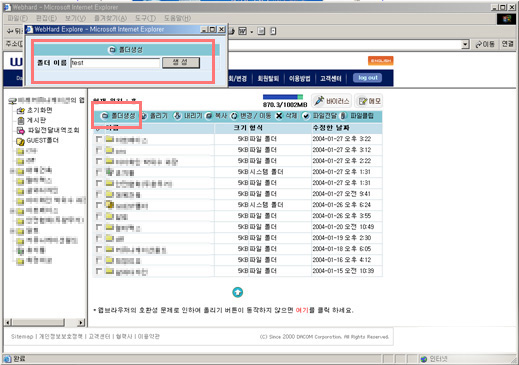The height and width of the screenshot is (365, 519).
Task: Click the Internet zone icon in status bar
Action: tap(424, 359)
